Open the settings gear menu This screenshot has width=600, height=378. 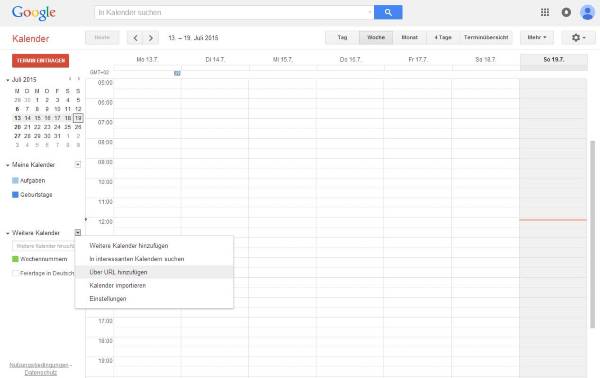tap(578, 37)
